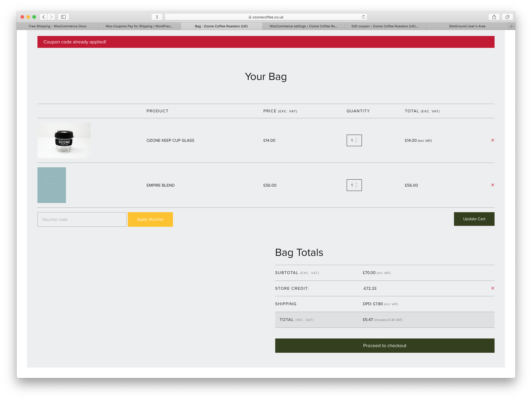Viewport: 532px width, 400px height.
Task: Open the Share menu icon
Action: point(494,17)
